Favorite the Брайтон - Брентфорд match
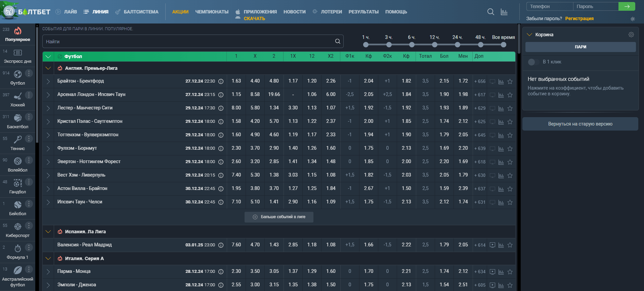 pyautogui.click(x=510, y=82)
